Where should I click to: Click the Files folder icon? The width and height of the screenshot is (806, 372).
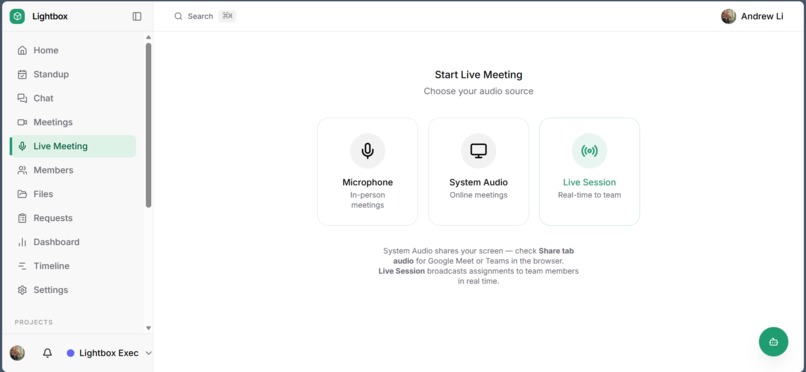click(x=22, y=194)
